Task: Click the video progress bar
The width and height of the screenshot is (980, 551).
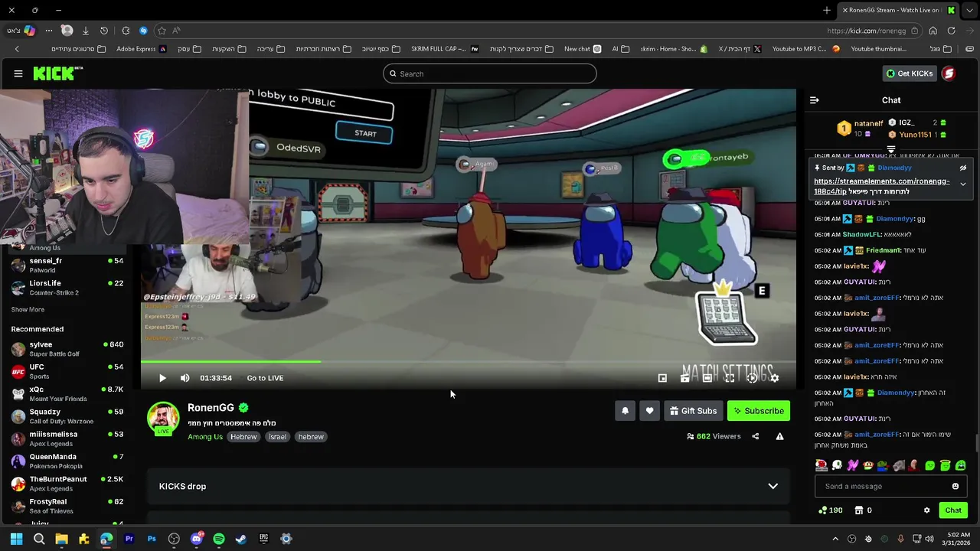Action: pyautogui.click(x=469, y=362)
